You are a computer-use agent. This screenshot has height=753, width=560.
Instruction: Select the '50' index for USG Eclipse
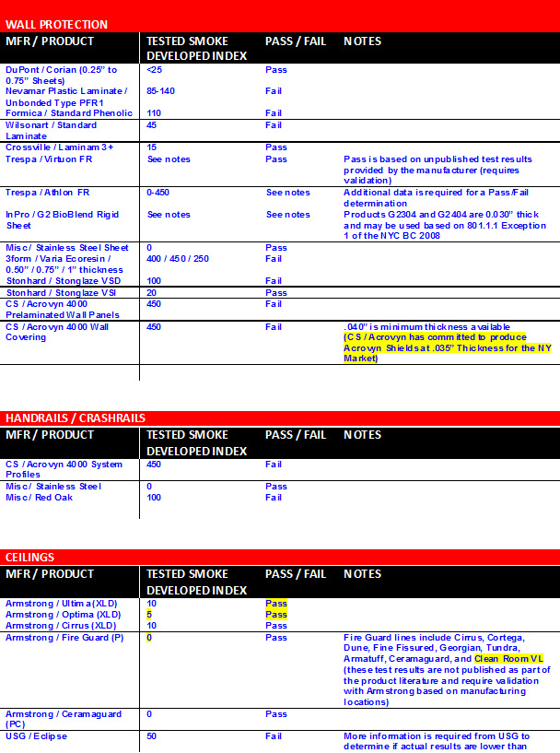152,736
